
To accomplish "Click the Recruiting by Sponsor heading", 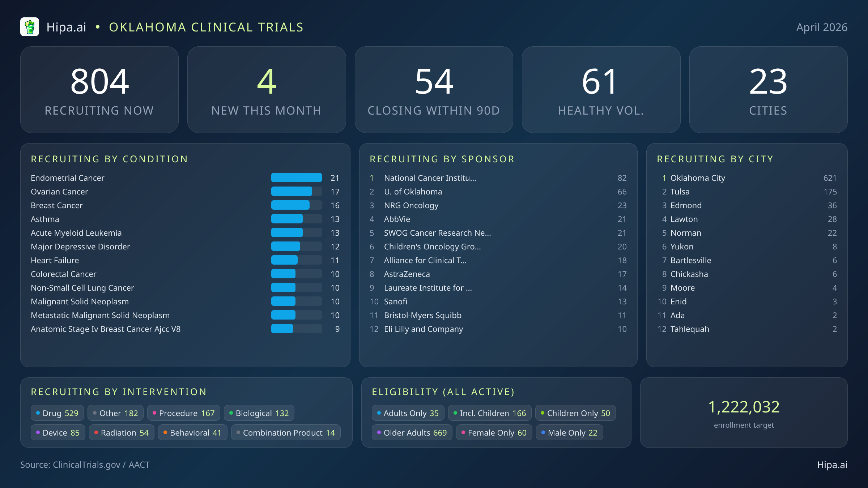I will [442, 159].
